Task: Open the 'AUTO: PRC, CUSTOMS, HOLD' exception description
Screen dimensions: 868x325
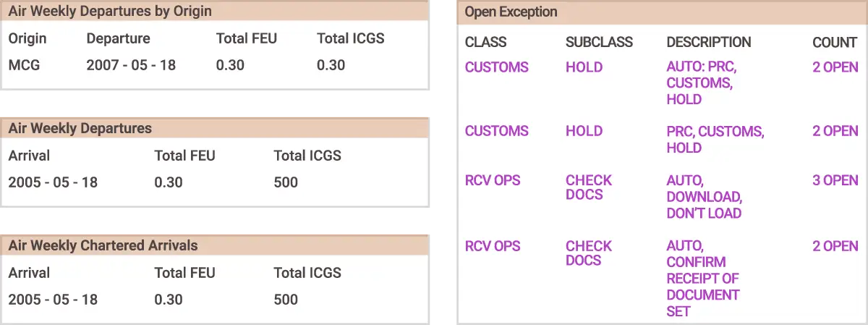Action: click(701, 83)
